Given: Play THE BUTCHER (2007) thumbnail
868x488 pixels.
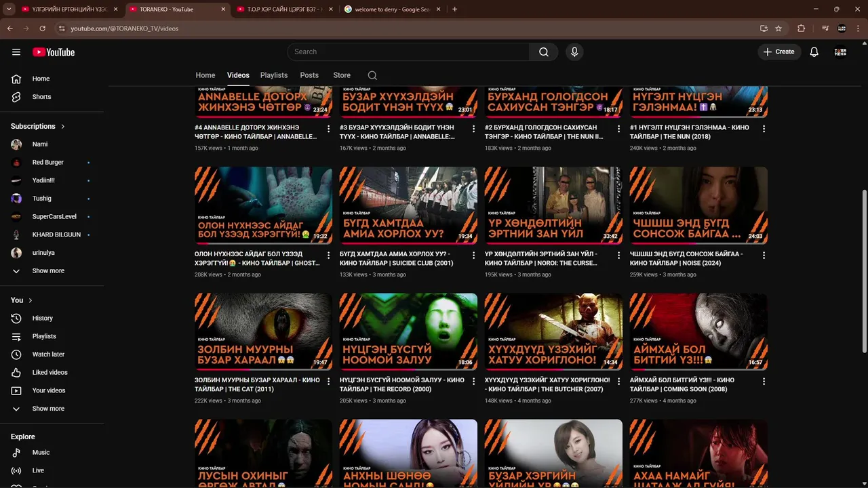Looking at the screenshot, I should [553, 331].
